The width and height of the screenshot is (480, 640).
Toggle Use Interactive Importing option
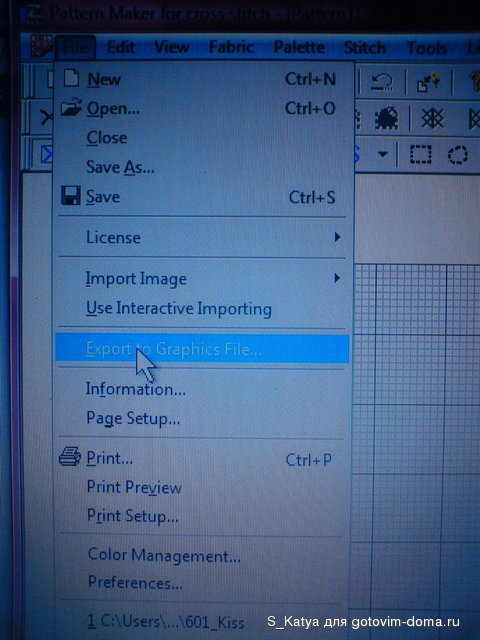(x=178, y=309)
